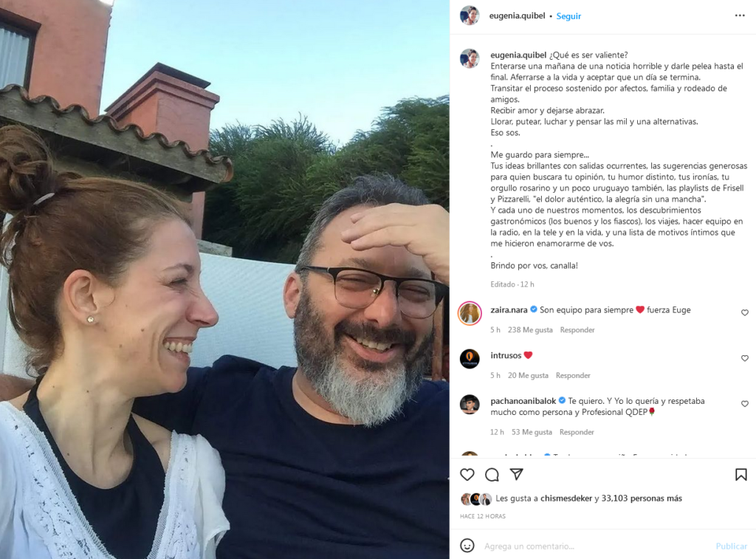Follow eugenia.quibel with Seguir
756x559 pixels.
coord(568,16)
